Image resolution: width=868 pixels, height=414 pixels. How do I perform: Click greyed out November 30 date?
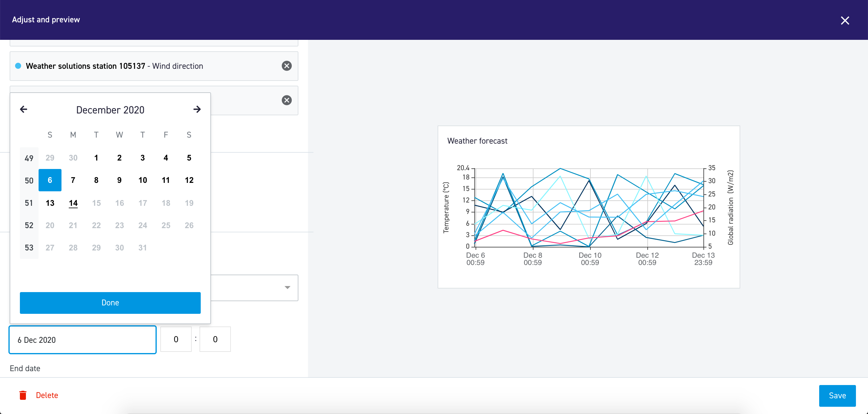coord(73,158)
